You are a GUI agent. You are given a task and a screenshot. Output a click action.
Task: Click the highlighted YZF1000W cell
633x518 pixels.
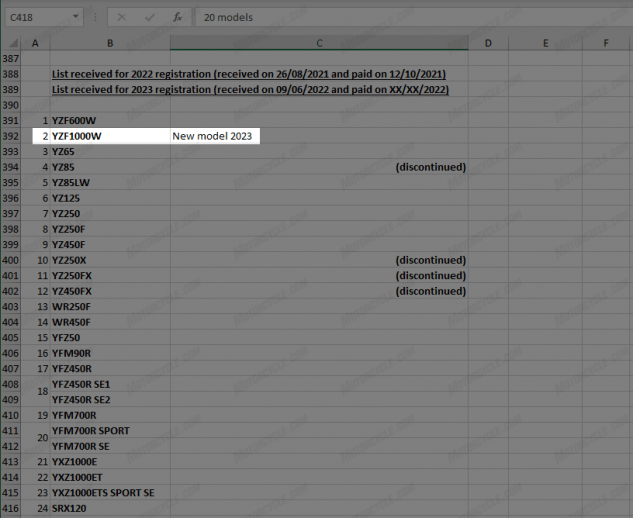109,135
